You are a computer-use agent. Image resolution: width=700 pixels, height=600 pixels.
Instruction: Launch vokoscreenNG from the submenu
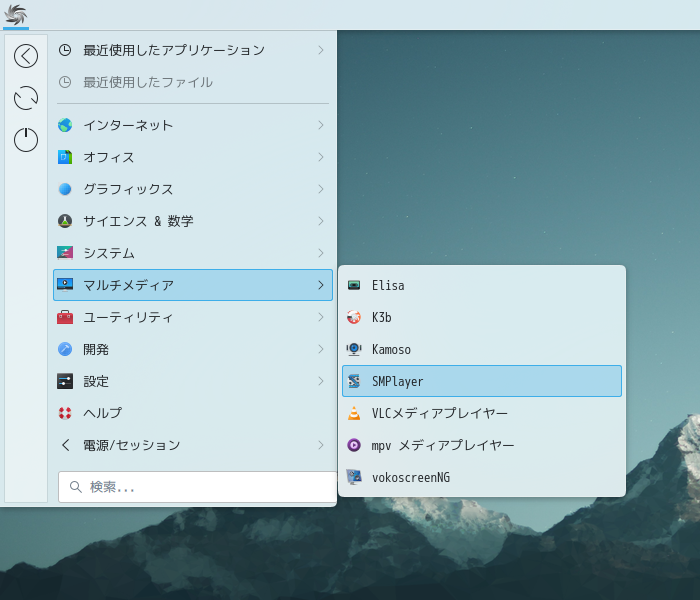482,477
